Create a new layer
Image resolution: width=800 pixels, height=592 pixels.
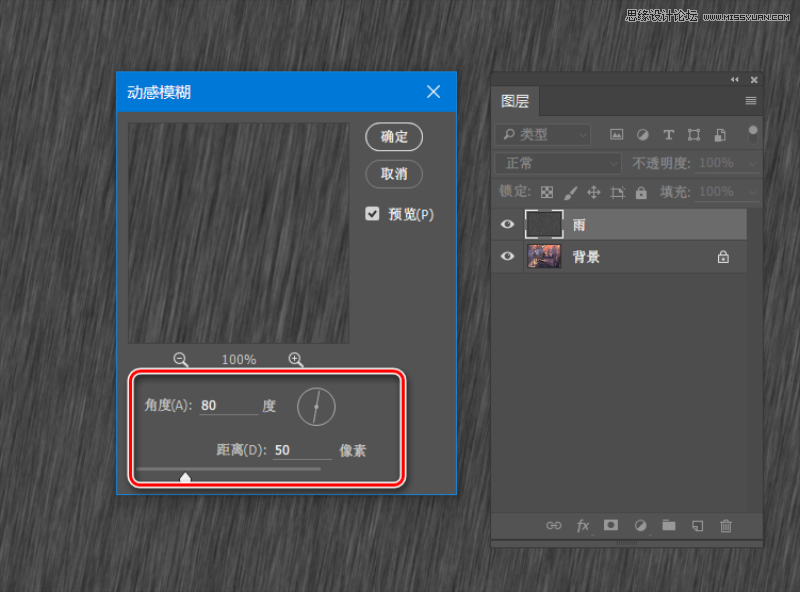pos(697,525)
